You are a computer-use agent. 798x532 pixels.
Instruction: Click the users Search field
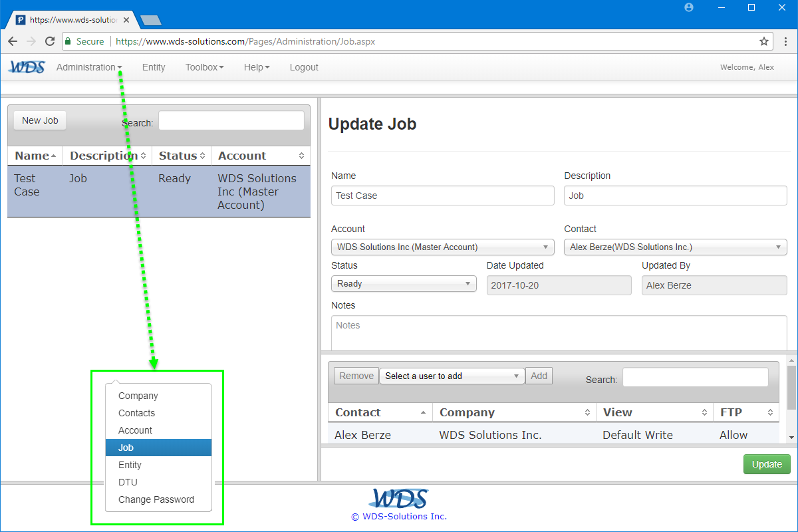(x=696, y=377)
